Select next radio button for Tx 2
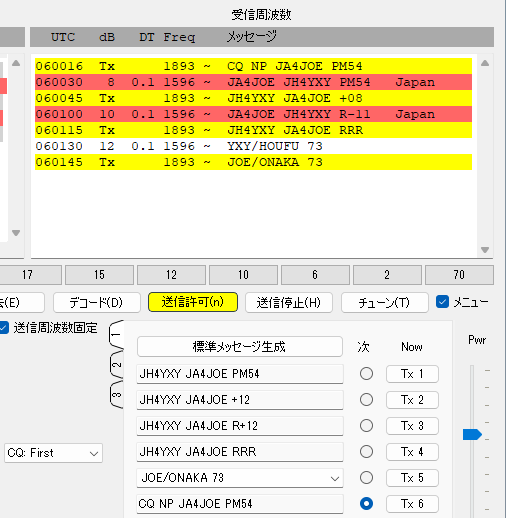 (x=366, y=400)
